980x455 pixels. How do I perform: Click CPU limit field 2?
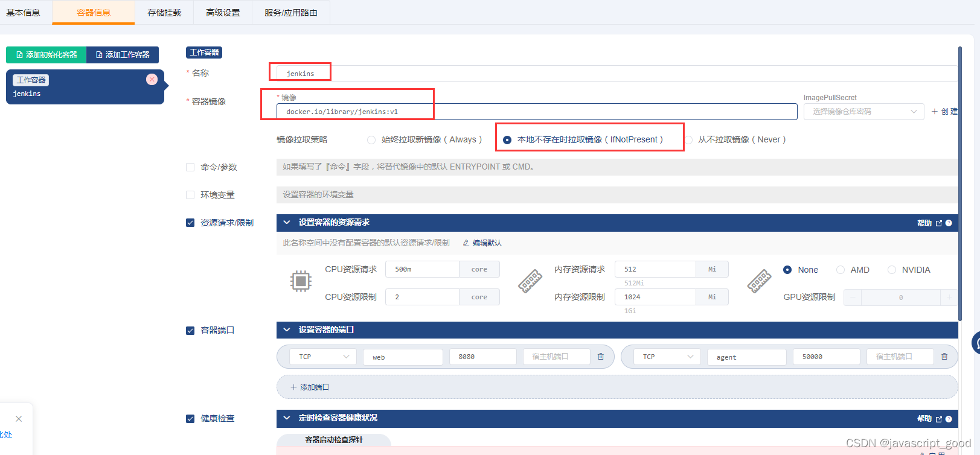pyautogui.click(x=422, y=297)
